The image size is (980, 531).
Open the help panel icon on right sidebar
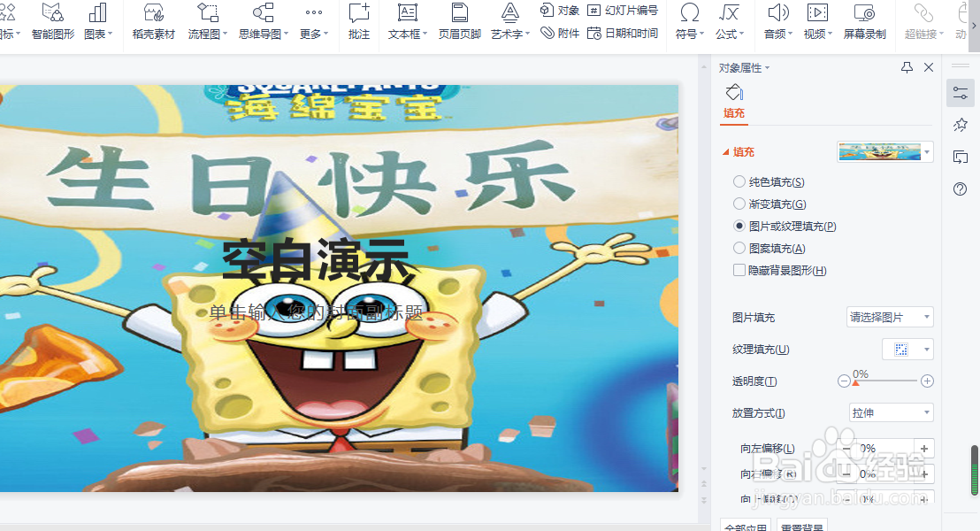pos(960,189)
